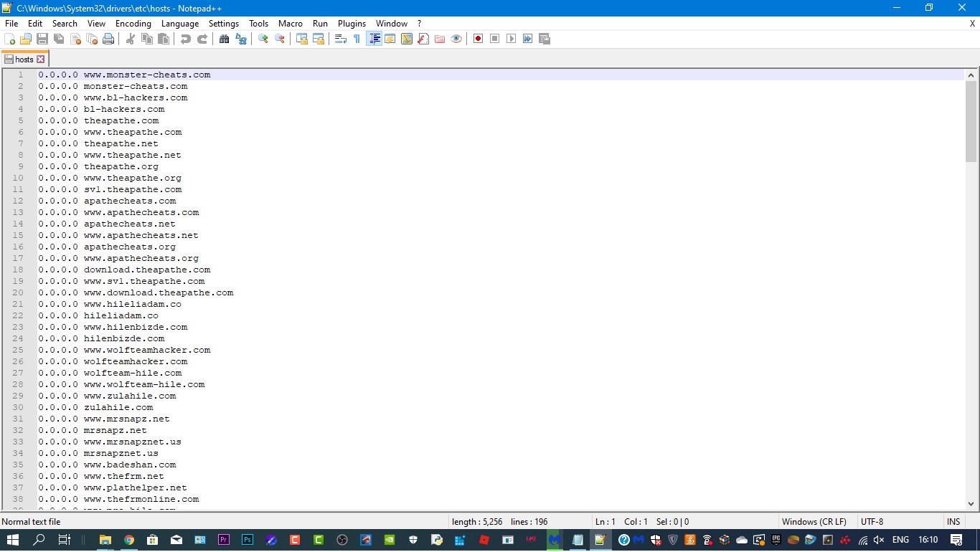The height and width of the screenshot is (552, 980).
Task: Click the Windows (CR LF) status field
Action: pyautogui.click(x=814, y=522)
